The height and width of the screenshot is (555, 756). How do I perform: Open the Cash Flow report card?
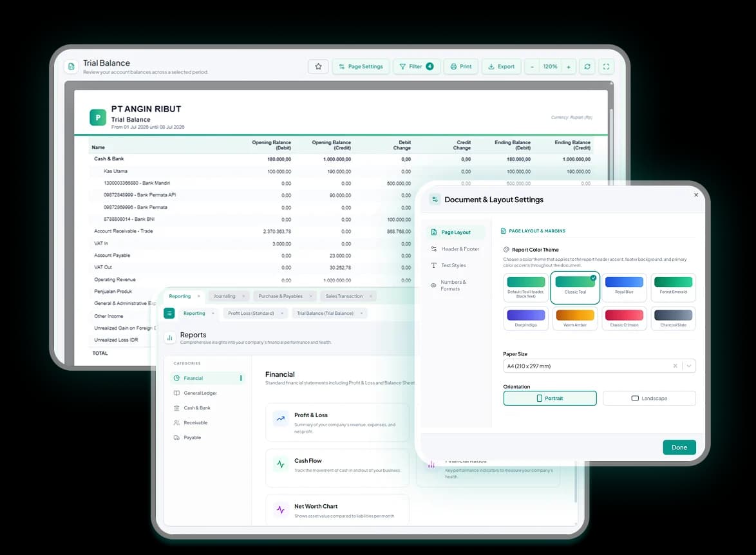point(337,467)
